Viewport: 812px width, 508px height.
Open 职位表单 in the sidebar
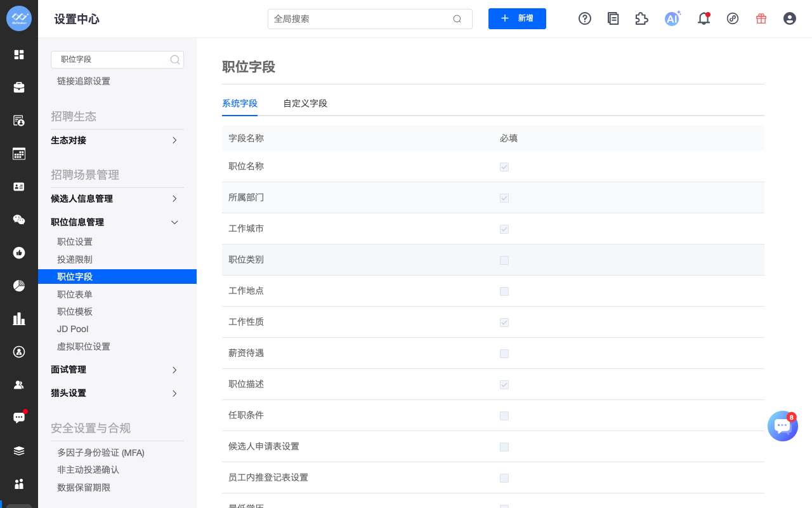click(75, 294)
